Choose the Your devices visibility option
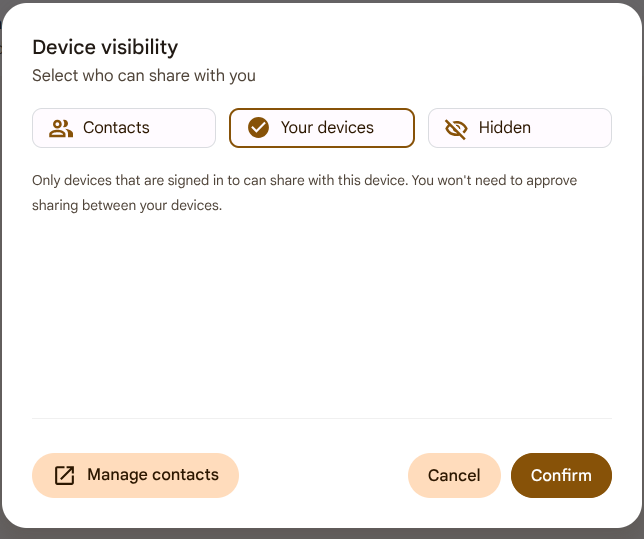Viewport: 644px width, 539px height. pos(321,128)
